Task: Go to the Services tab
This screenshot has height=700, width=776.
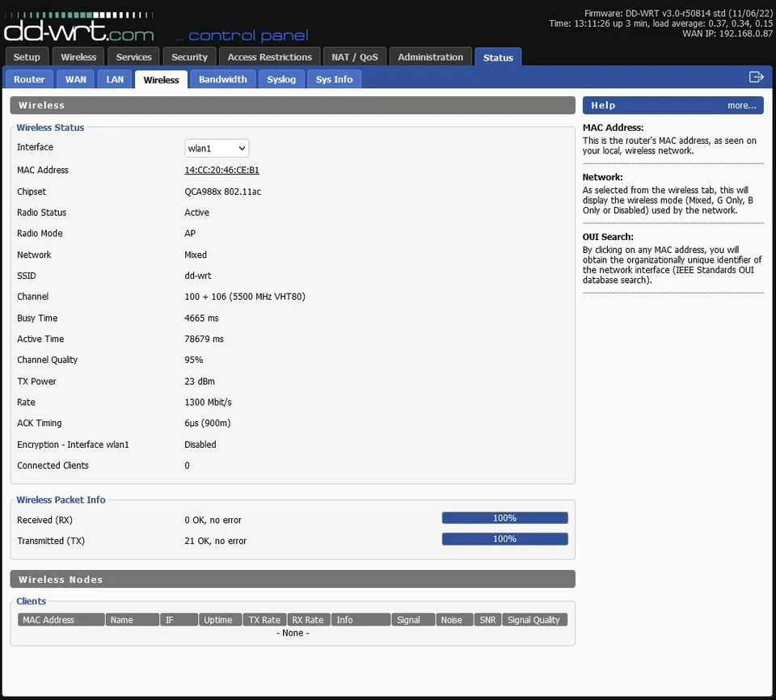Action: 134,57
